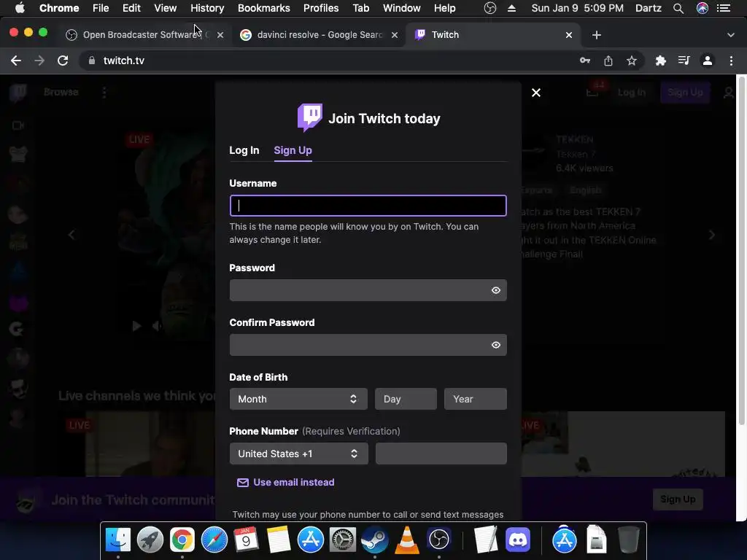Viewport: 747px width, 560px height.
Task: Open the media control icon in toolbar
Action: (684, 61)
